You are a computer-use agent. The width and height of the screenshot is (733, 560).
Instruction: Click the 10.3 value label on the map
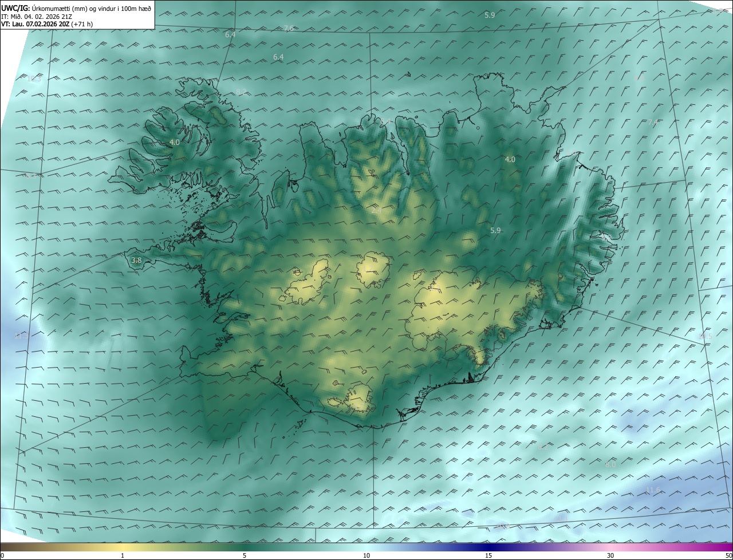[x=34, y=78]
